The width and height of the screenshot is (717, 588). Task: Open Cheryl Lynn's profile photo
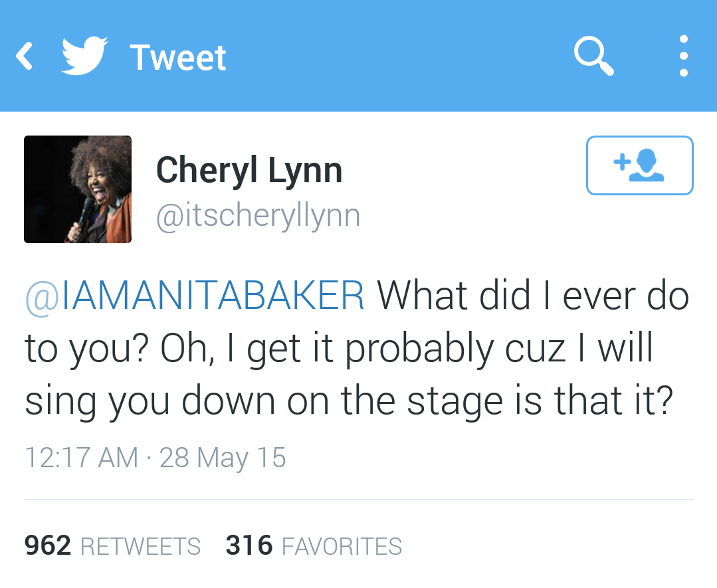pos(78,189)
